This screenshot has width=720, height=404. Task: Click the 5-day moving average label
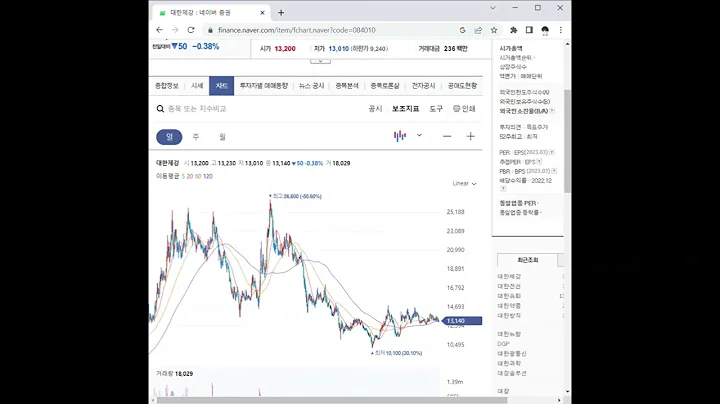183,176
